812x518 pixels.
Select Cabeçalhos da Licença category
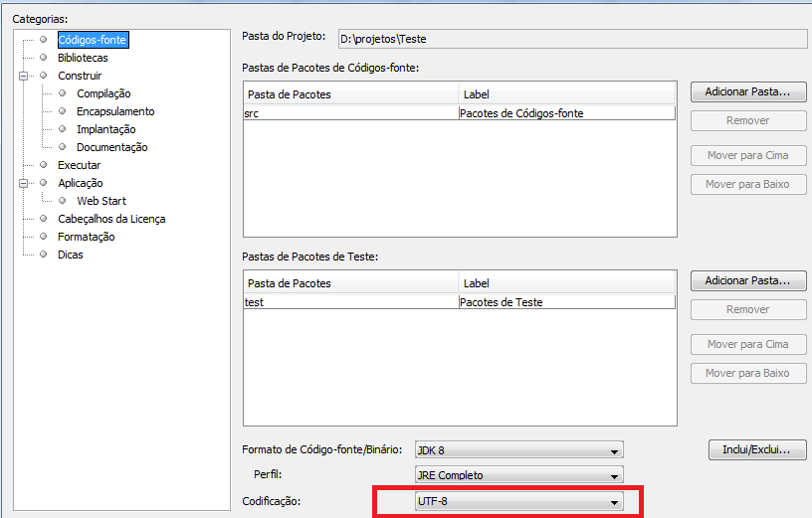(x=111, y=219)
